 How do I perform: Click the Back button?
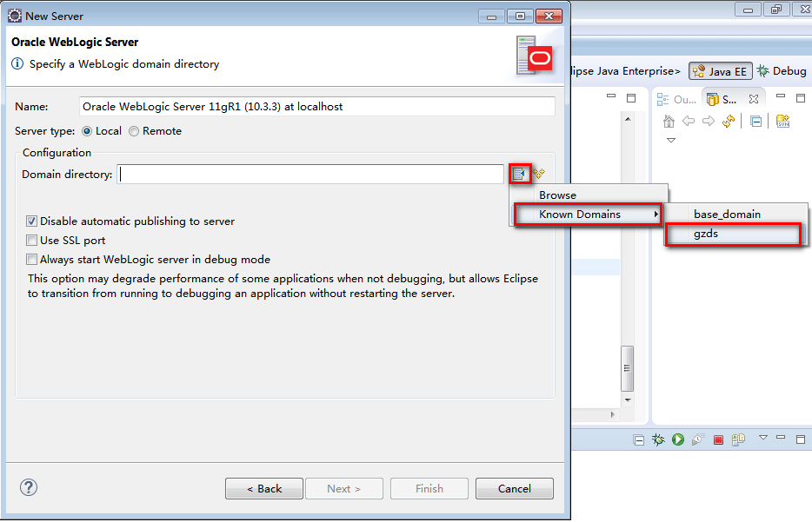coord(264,488)
